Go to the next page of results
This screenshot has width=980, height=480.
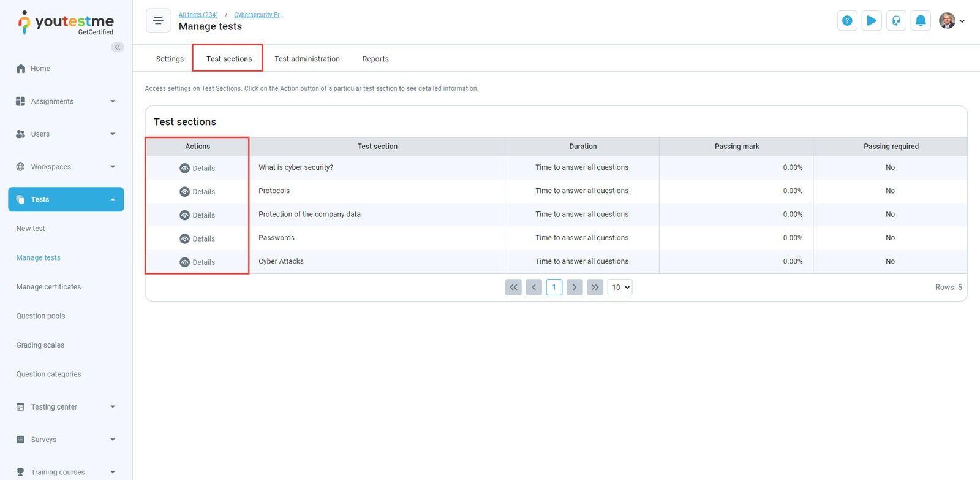click(x=575, y=288)
